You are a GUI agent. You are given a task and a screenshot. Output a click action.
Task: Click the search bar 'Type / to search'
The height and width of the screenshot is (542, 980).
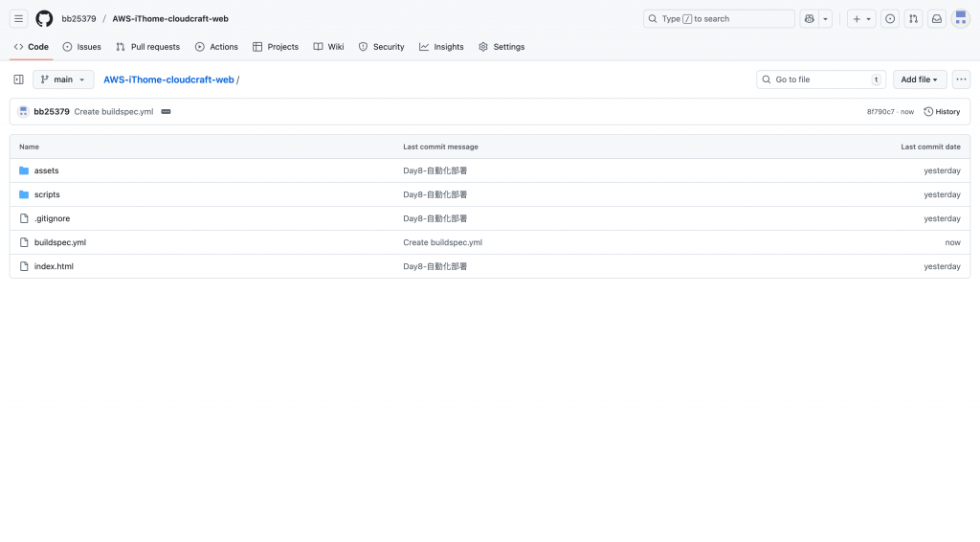pos(719,19)
